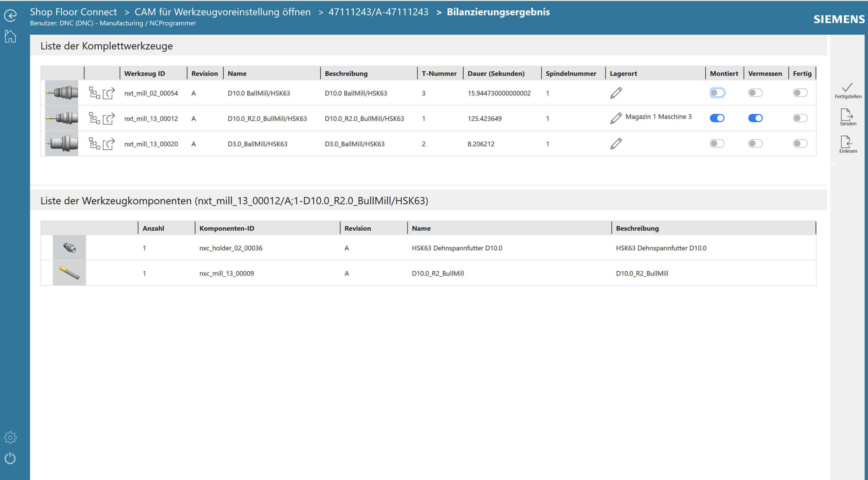Image resolution: width=868 pixels, height=480 pixels.
Task: Click Revision header in Komplettwerkzeuge table
Action: point(204,74)
